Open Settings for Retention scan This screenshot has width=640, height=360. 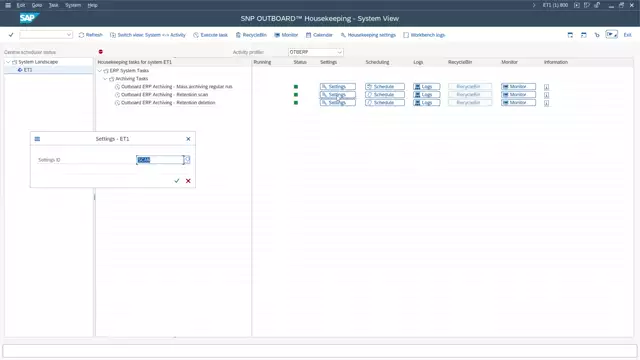(338, 95)
